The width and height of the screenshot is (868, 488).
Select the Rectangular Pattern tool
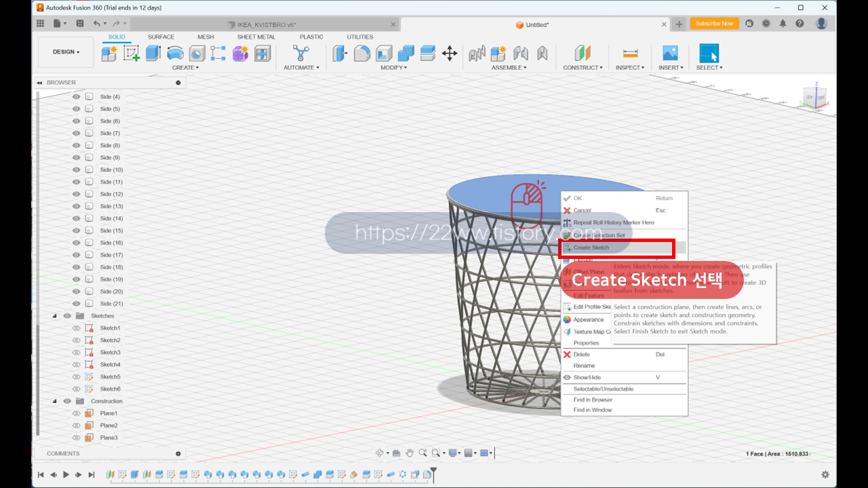218,53
